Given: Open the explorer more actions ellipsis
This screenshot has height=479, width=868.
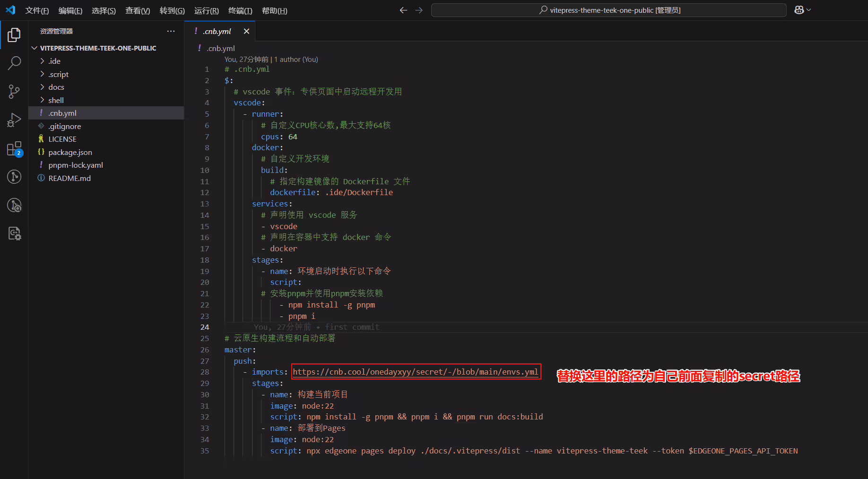Looking at the screenshot, I should click(171, 31).
